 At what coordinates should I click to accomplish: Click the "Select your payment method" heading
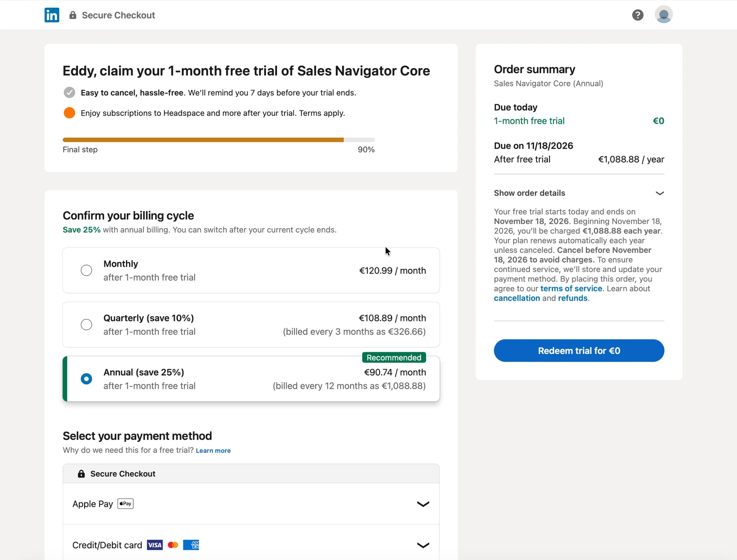coord(137,436)
